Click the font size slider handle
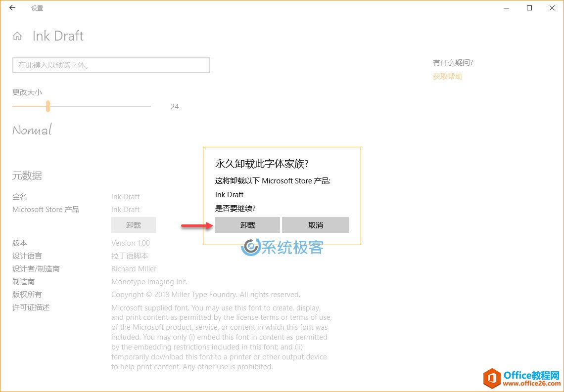 [48, 106]
